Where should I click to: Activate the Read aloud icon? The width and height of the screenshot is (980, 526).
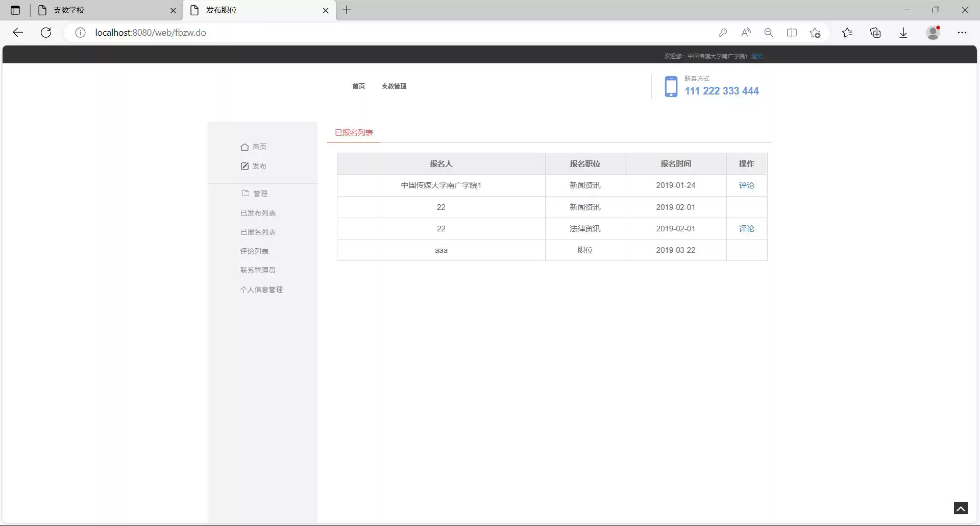[x=746, y=33]
